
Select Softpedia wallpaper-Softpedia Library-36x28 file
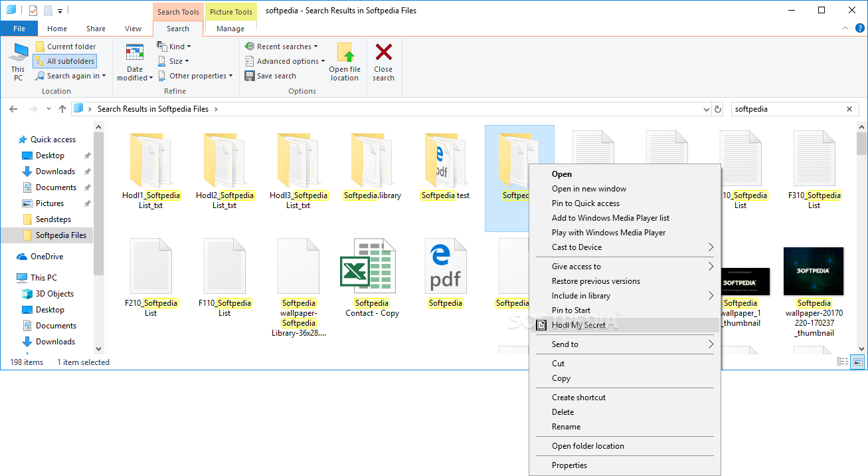298,287
